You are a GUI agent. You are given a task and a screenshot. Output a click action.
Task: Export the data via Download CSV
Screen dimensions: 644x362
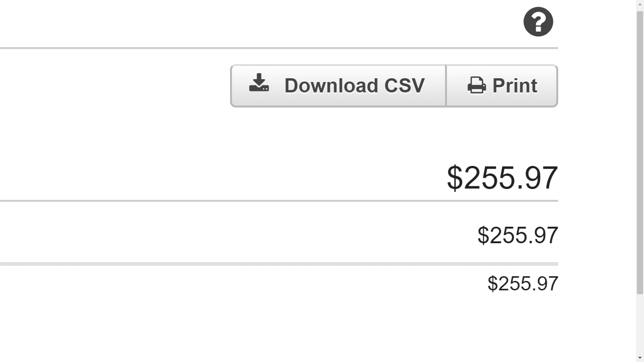338,85
